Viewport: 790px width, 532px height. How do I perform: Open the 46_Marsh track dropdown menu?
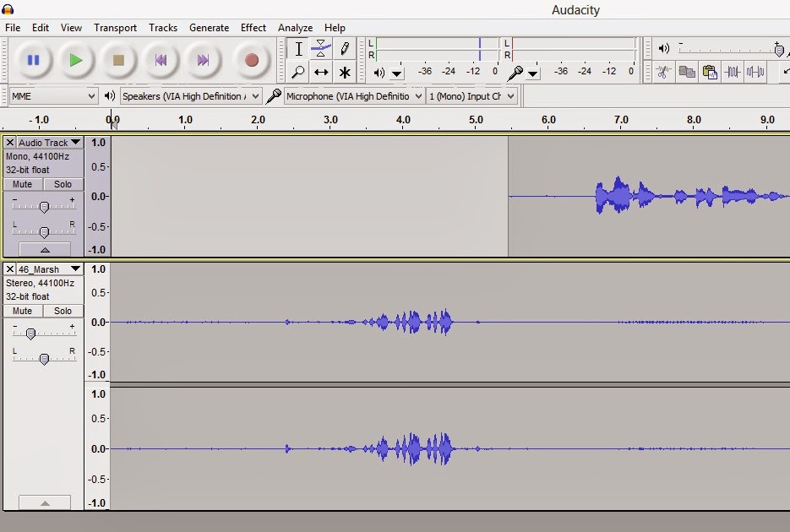(x=49, y=269)
